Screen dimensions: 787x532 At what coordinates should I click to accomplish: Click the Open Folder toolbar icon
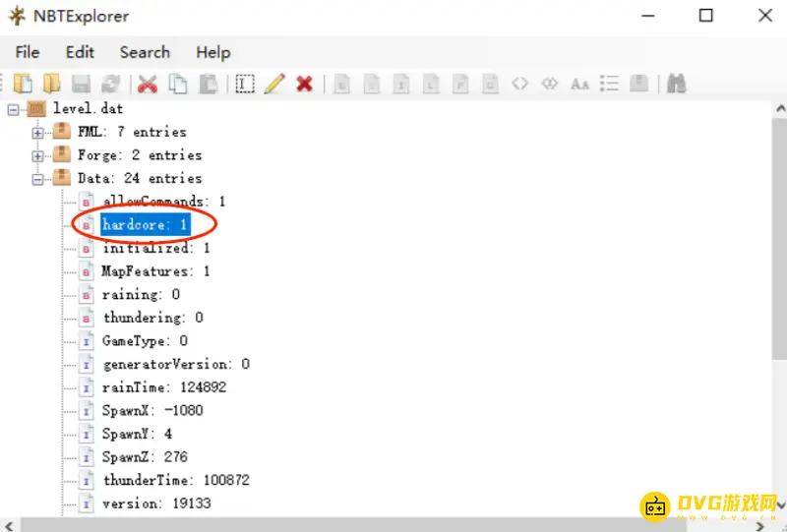51,85
